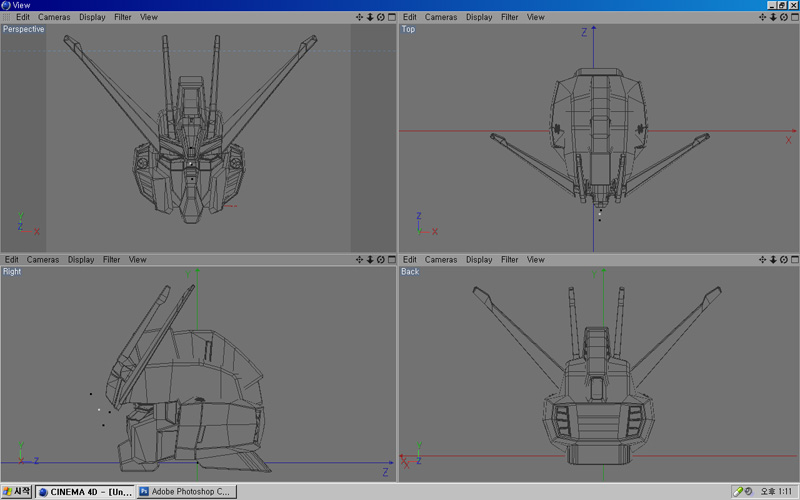Open Cameras menu in Top viewport
Viewport: 800px width, 500px height.
[441, 17]
